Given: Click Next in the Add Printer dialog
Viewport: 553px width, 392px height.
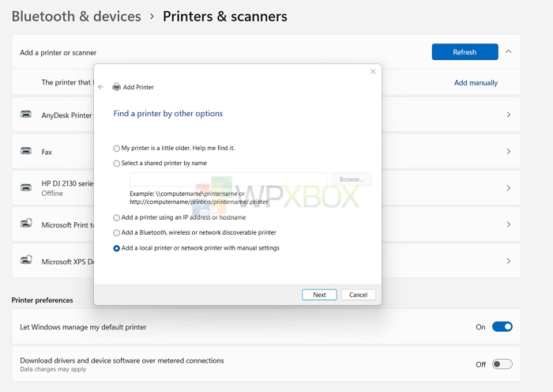Looking at the screenshot, I should tap(319, 295).
